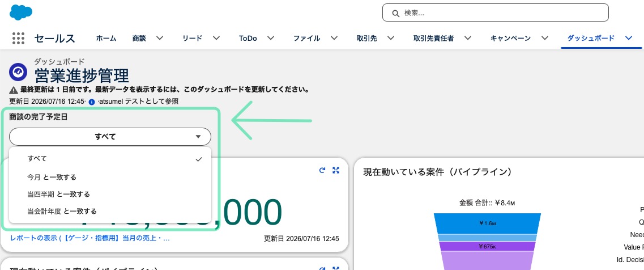Viewport: 644px width, 270px height.
Task: Open the レポートの表示 report link
Action: [x=90, y=238]
